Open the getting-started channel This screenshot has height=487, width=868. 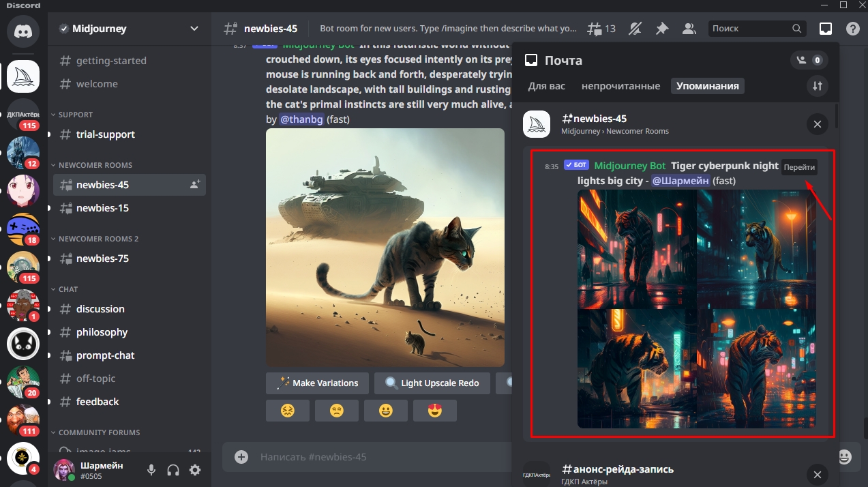pyautogui.click(x=130, y=61)
